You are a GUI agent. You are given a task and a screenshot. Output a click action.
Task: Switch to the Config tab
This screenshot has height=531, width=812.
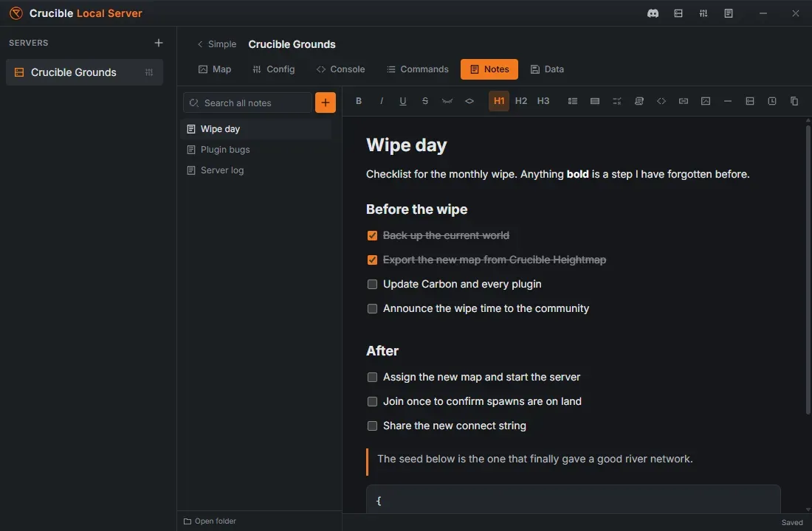pyautogui.click(x=273, y=69)
